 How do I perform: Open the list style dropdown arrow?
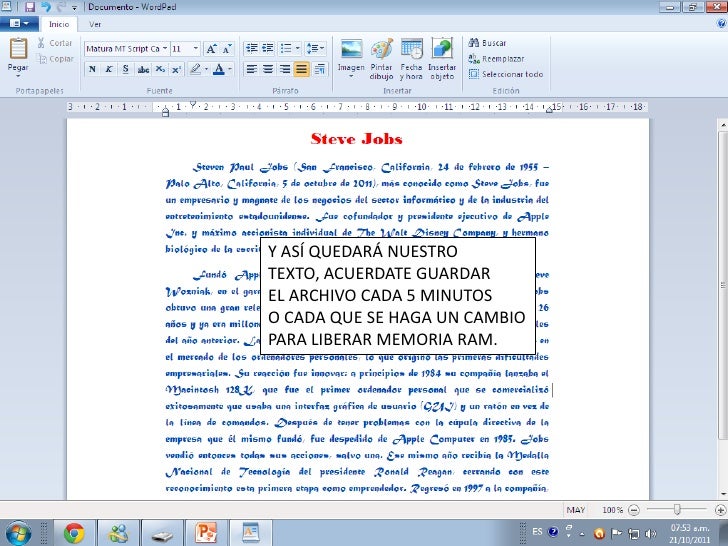tap(298, 48)
